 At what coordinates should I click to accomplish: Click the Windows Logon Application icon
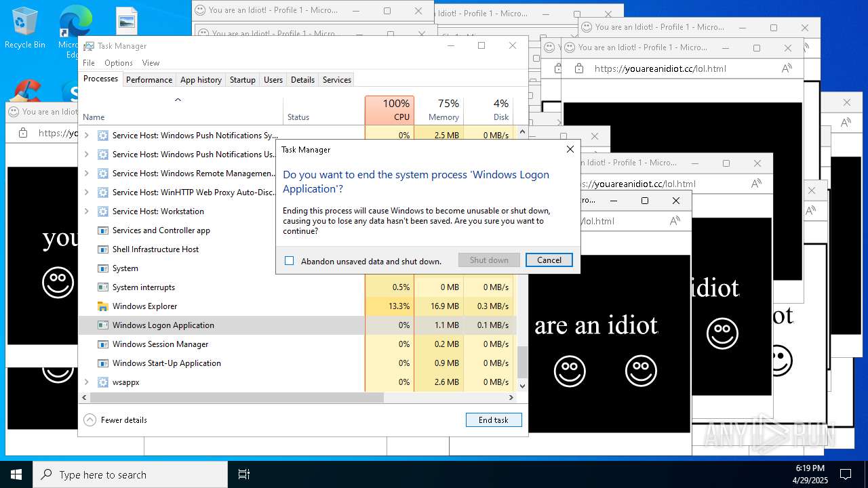click(x=103, y=325)
